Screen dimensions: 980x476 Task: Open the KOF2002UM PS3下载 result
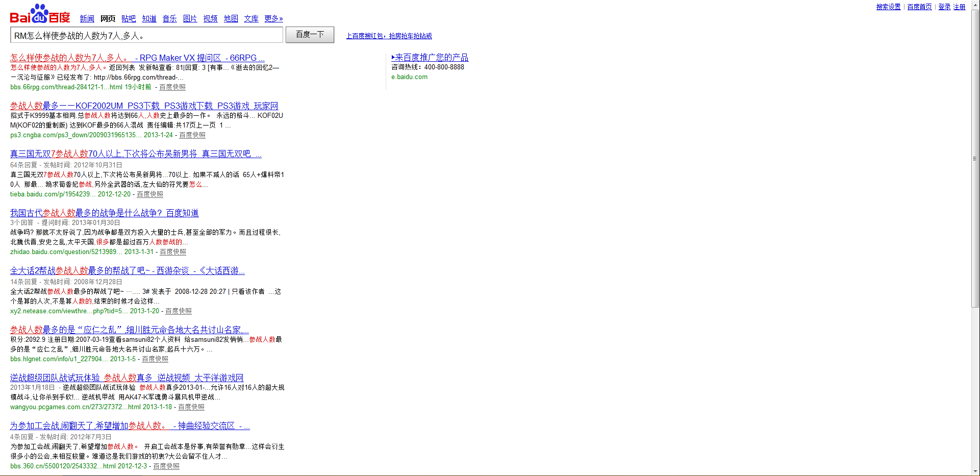click(144, 106)
